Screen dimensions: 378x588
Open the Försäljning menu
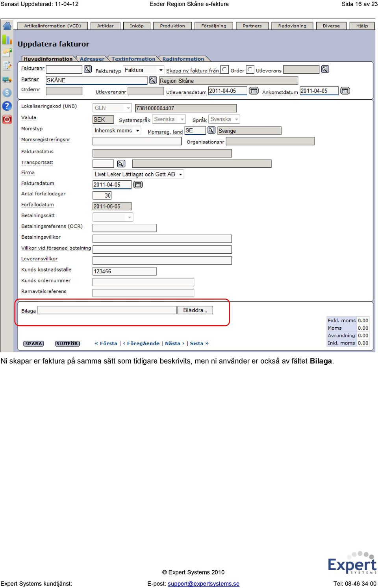[x=214, y=26]
